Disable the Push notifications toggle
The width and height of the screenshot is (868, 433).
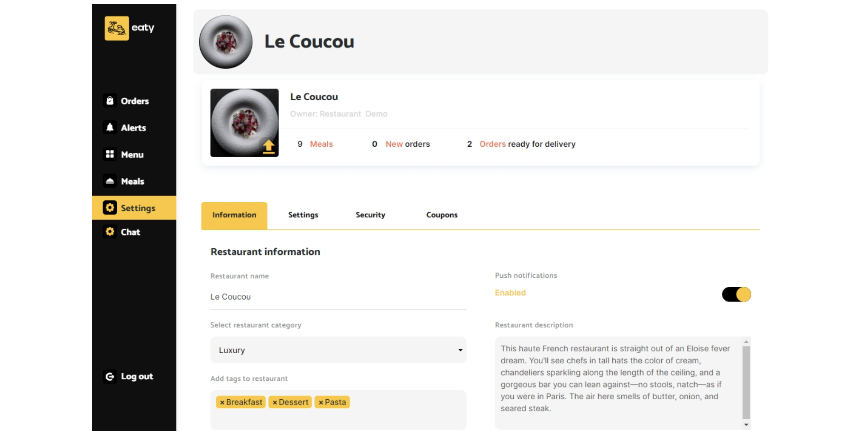coord(736,294)
